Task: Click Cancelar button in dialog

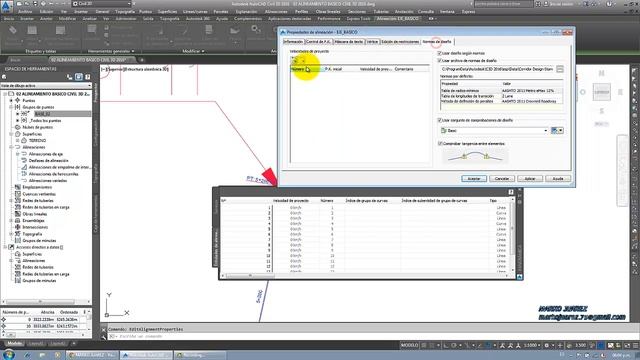Action: (502, 178)
